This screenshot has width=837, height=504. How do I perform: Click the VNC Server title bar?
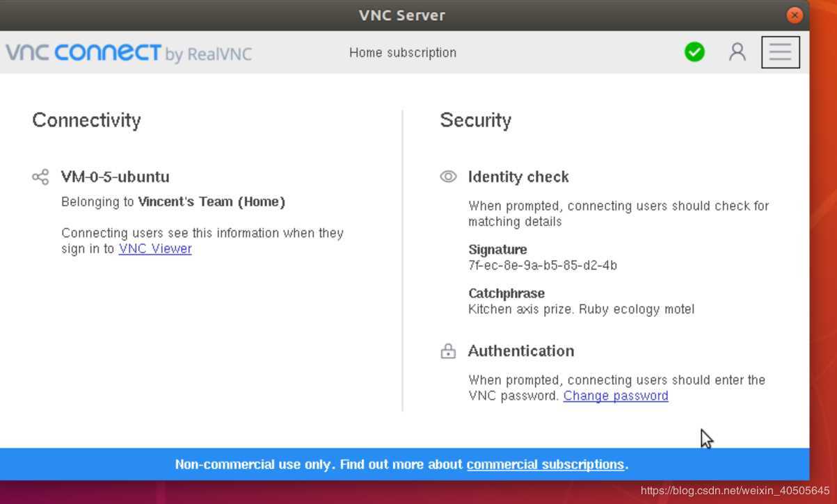[402, 15]
